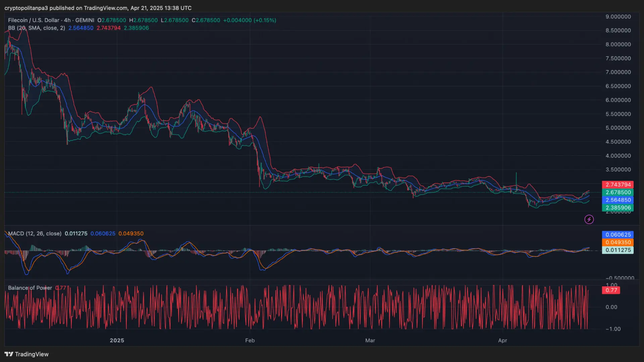Click the Feb label on the time axis
This screenshot has height=362, width=644.
[x=250, y=341]
